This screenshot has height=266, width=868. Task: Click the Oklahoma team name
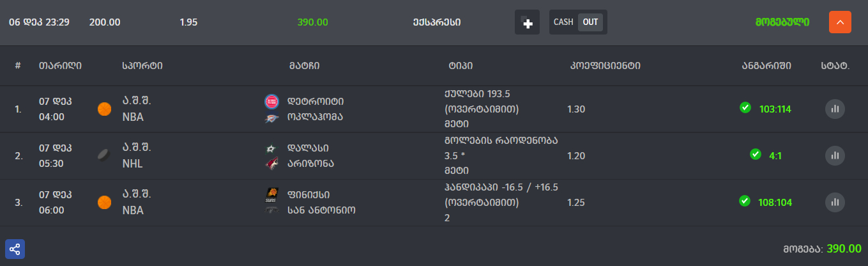click(x=315, y=118)
